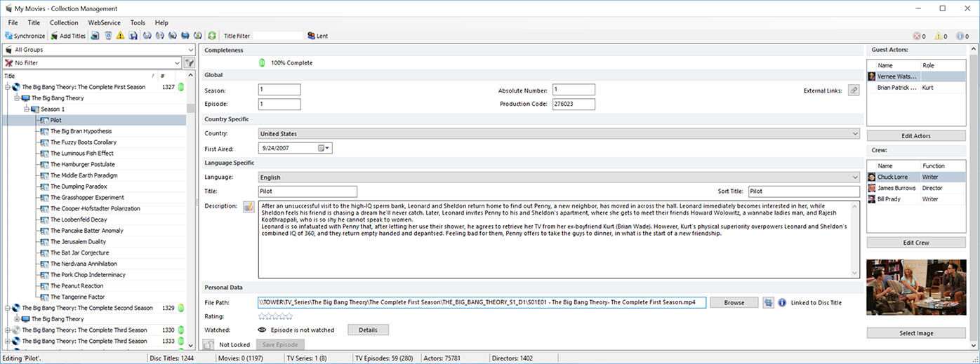This screenshot has height=364, width=980.
Task: Select James Burrows in the Crew list
Action: (x=915, y=188)
